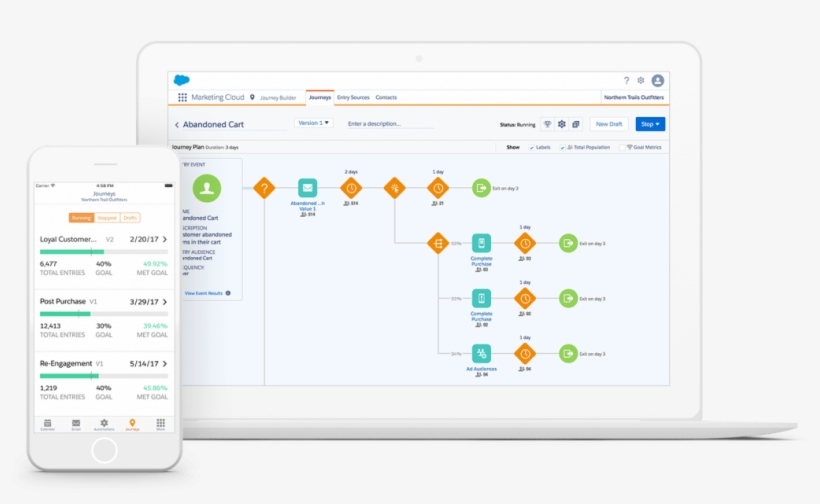Select the wait clock after Ad Audiences
Viewport: 820px width, 504px height.
click(525, 354)
